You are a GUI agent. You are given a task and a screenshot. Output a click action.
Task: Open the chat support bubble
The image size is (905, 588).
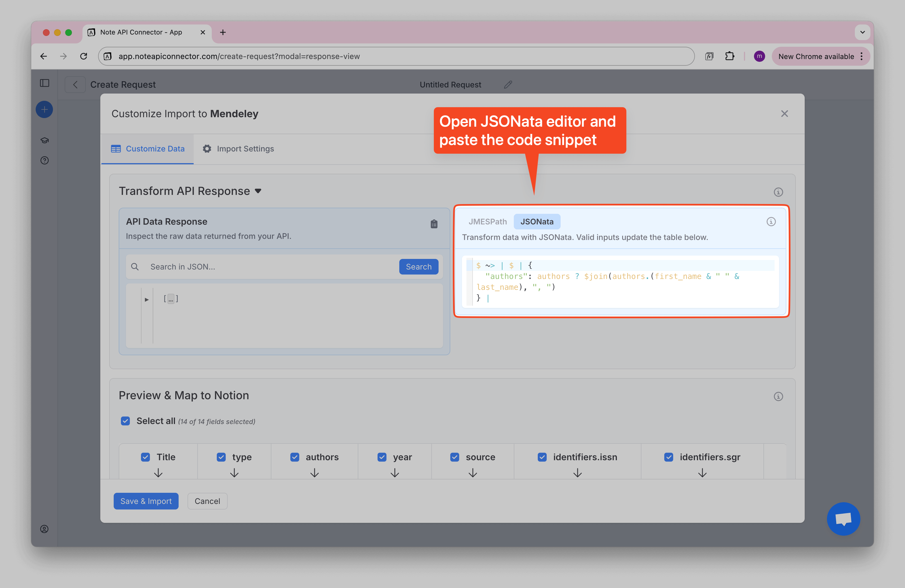pyautogui.click(x=843, y=518)
